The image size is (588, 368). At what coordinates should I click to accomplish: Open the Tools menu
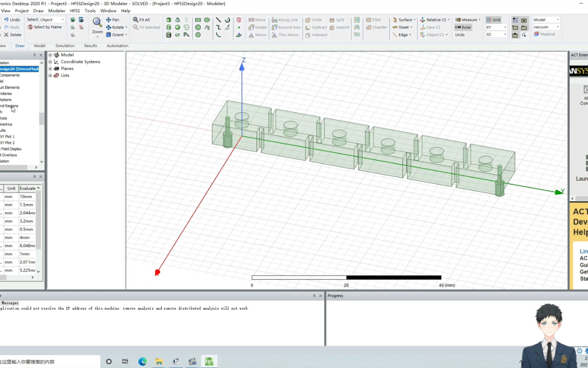click(x=90, y=11)
